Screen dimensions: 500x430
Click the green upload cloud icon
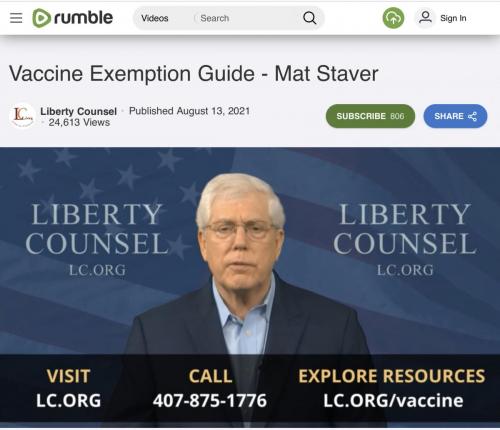pyautogui.click(x=393, y=18)
